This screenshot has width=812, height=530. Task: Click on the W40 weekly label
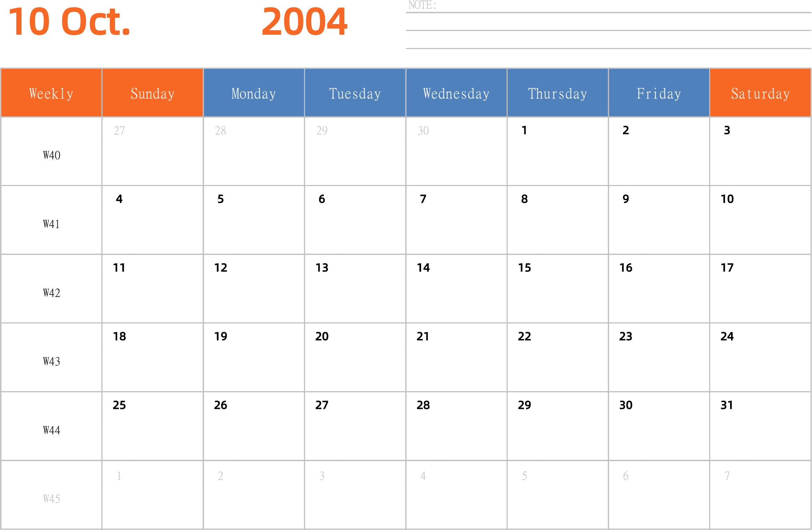[51, 154]
